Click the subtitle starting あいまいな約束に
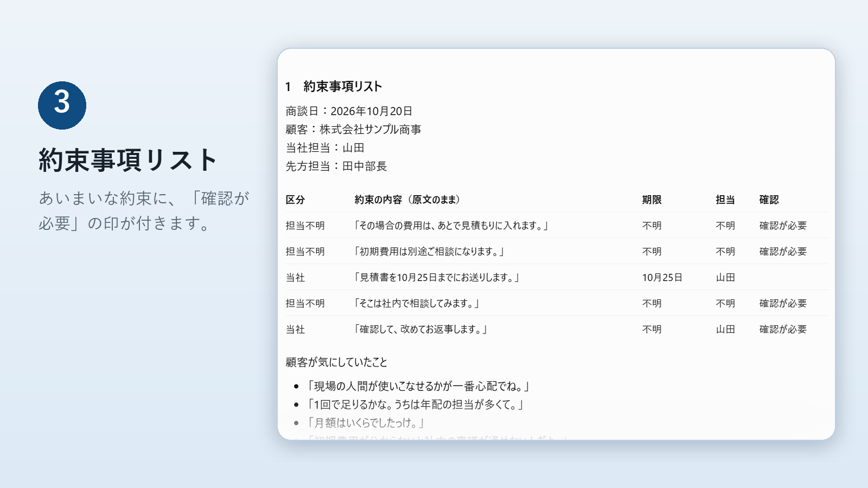 pos(144,210)
